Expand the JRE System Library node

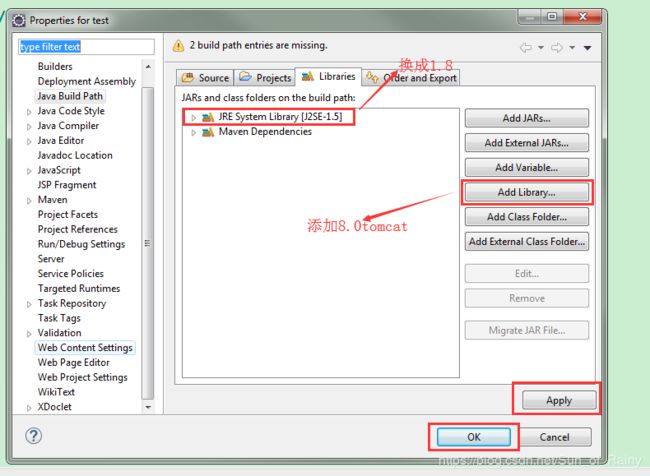pos(194,118)
